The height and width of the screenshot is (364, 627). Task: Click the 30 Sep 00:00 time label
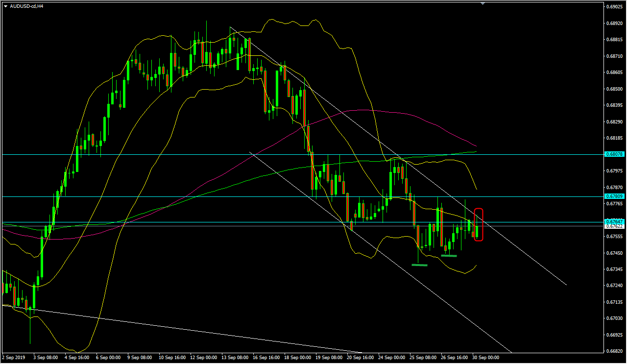[485, 358]
